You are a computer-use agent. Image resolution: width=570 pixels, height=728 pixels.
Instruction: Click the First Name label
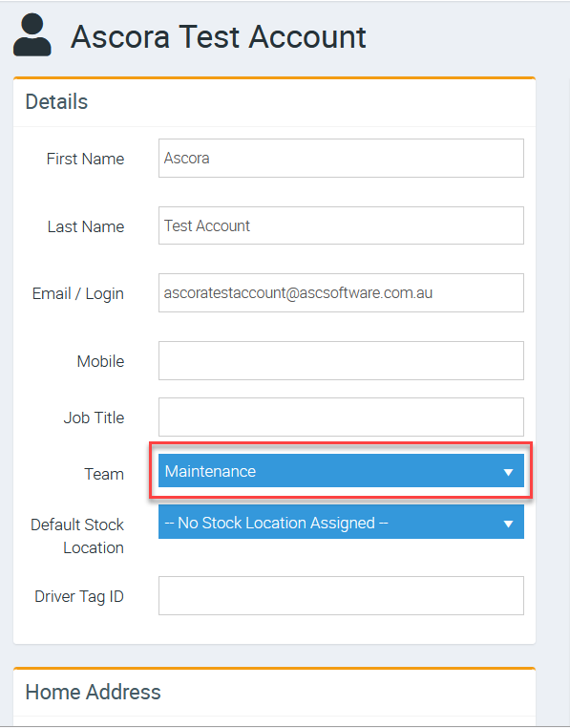(x=85, y=159)
